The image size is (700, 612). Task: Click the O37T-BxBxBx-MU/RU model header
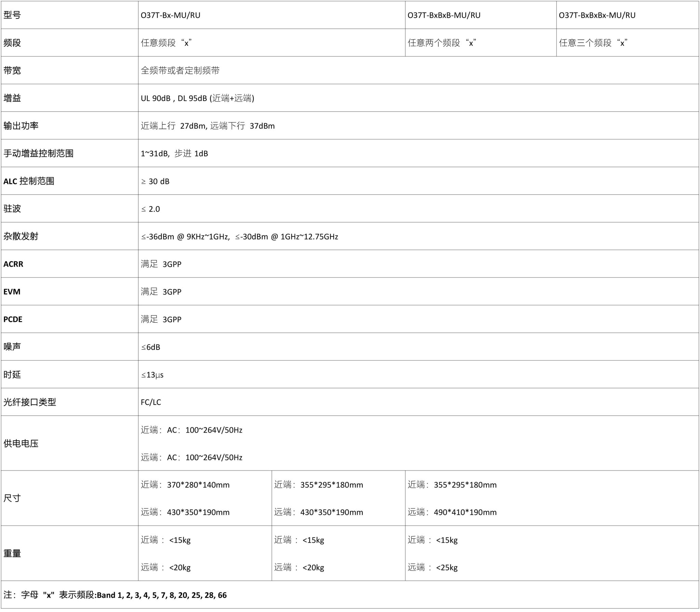click(597, 15)
